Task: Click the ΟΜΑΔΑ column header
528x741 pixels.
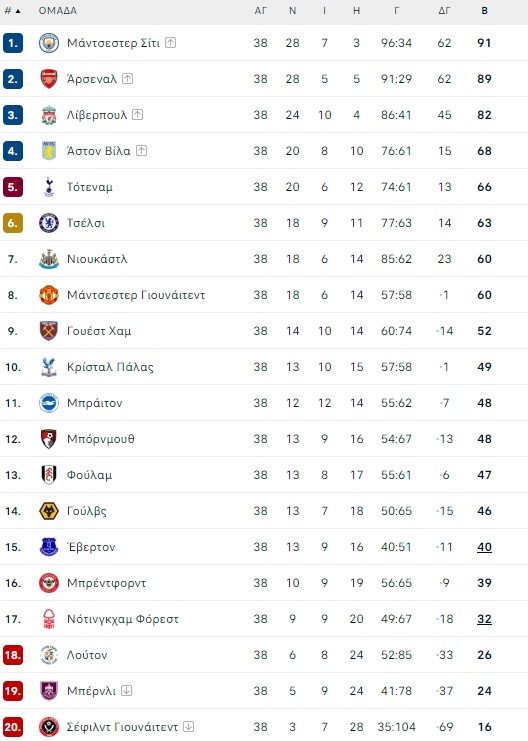Action: pos(58,10)
